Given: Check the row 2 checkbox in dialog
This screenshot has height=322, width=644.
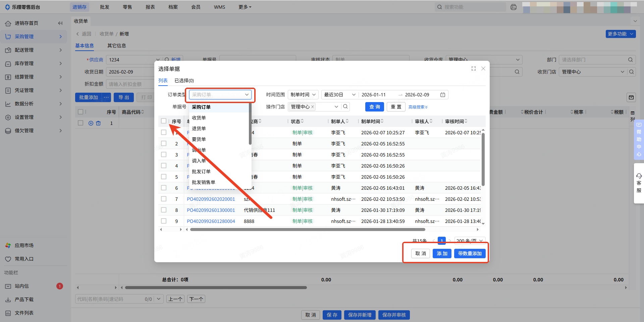Looking at the screenshot, I should coord(164,143).
